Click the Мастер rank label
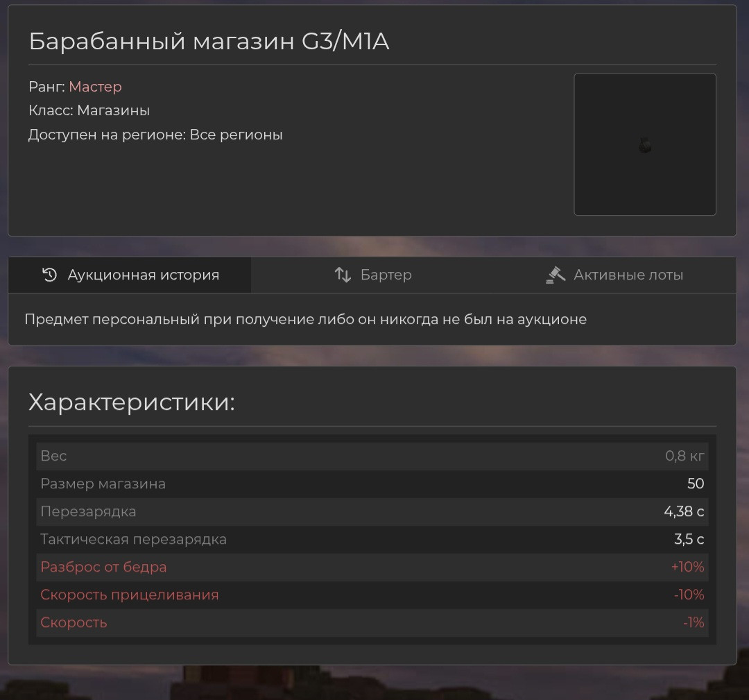Viewport: 749px width, 700px height. click(95, 87)
